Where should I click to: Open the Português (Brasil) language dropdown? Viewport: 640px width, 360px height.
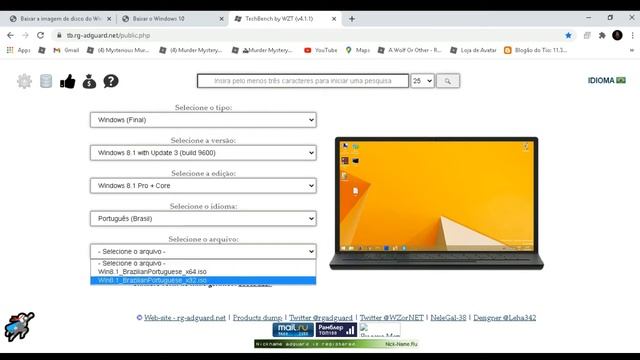[x=203, y=218]
